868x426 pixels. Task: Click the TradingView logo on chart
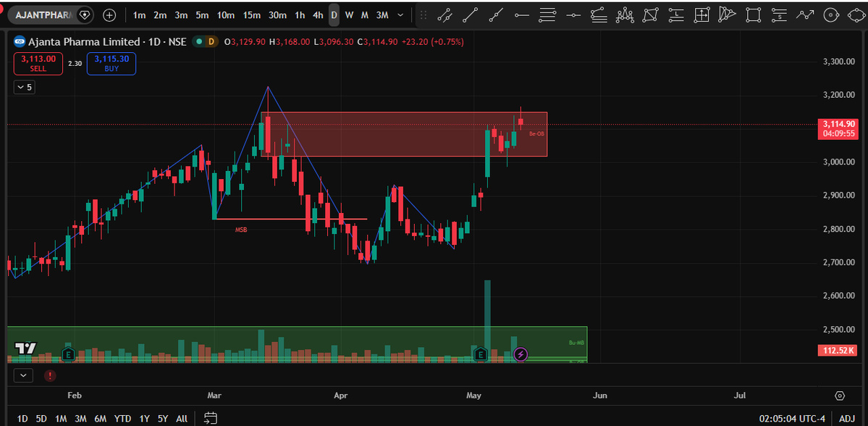pyautogui.click(x=25, y=348)
